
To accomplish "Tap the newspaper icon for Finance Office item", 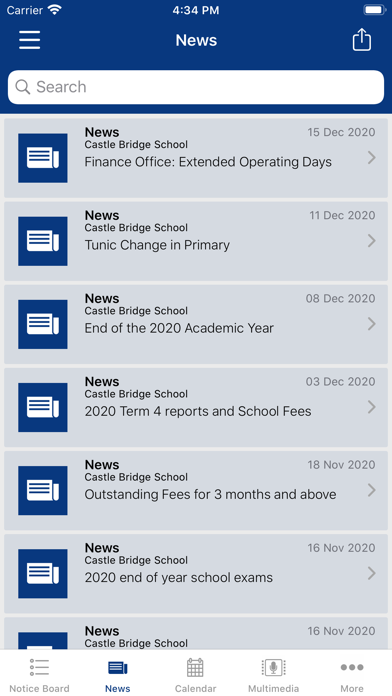I will 43,158.
